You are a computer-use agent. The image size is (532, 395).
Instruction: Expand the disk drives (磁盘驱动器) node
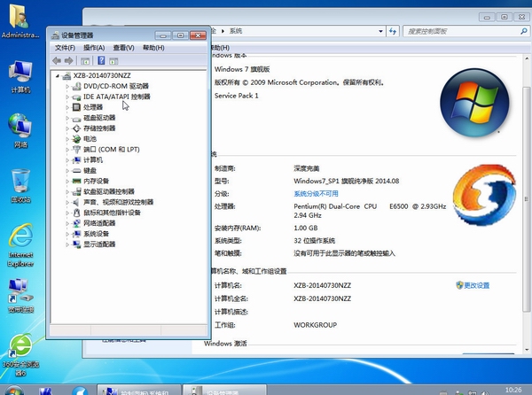tap(67, 118)
